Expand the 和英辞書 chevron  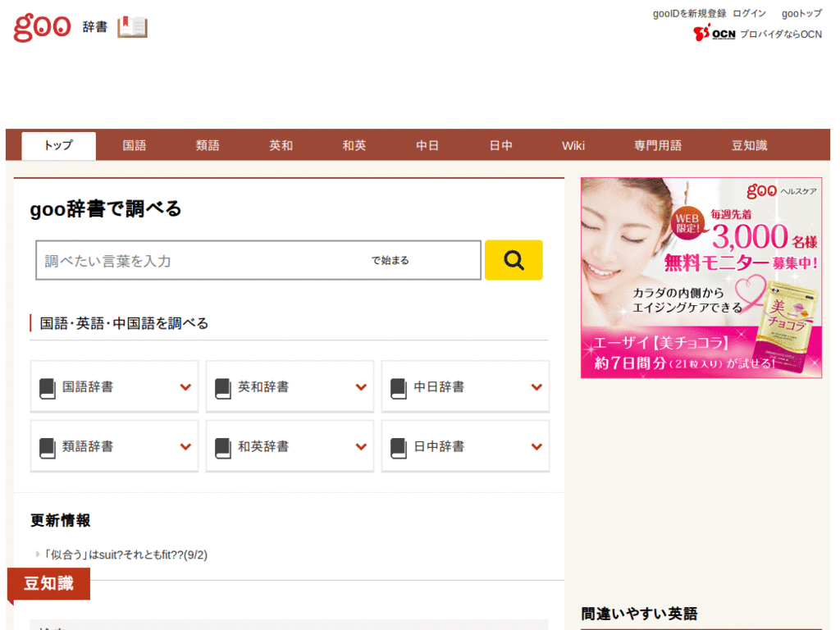tap(361, 446)
